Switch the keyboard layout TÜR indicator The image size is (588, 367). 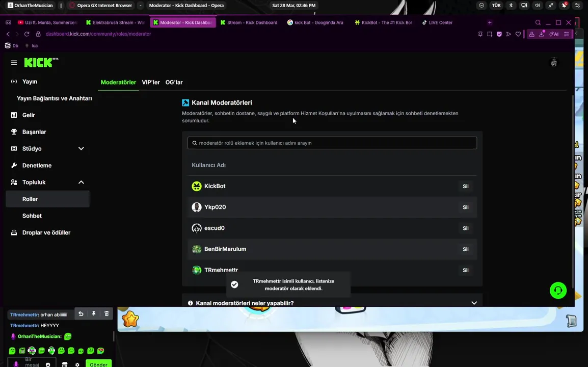pos(496,5)
